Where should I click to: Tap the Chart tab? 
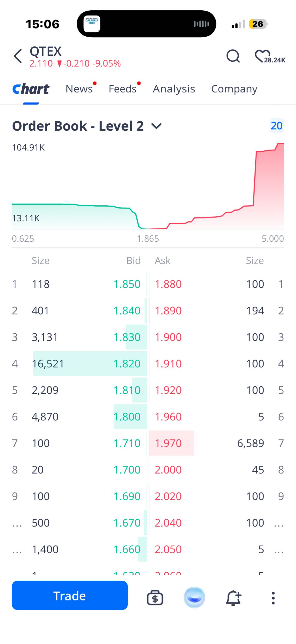point(31,89)
